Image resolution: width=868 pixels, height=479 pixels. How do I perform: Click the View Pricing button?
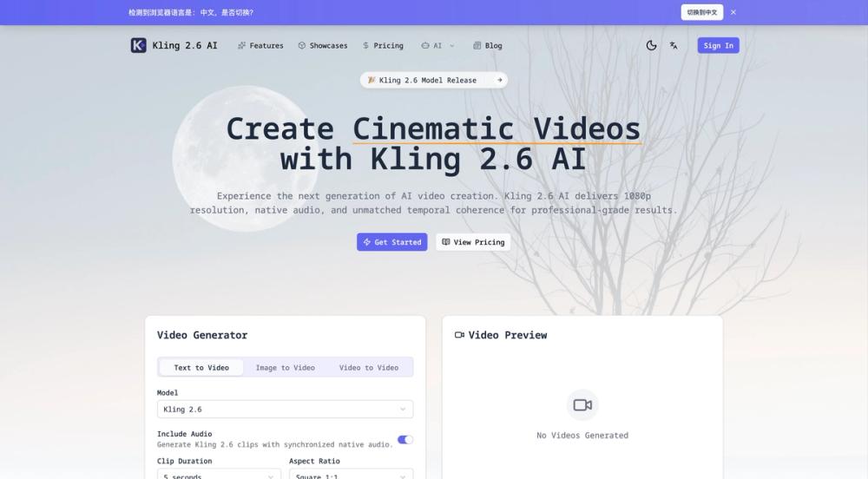coord(473,242)
